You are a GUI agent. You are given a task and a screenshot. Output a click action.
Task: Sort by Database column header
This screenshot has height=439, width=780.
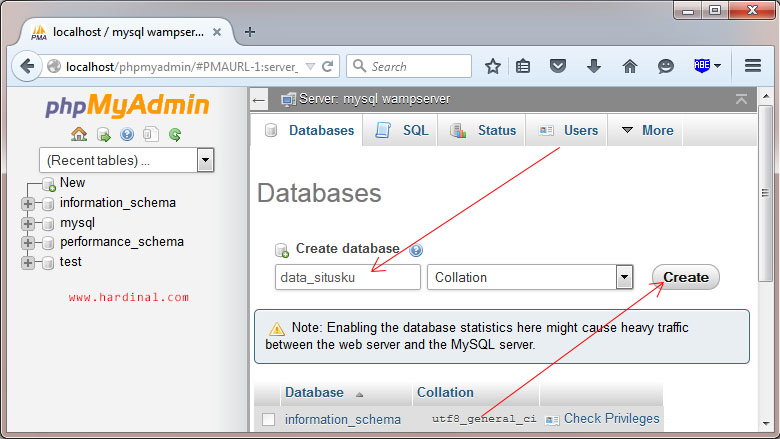coord(314,393)
